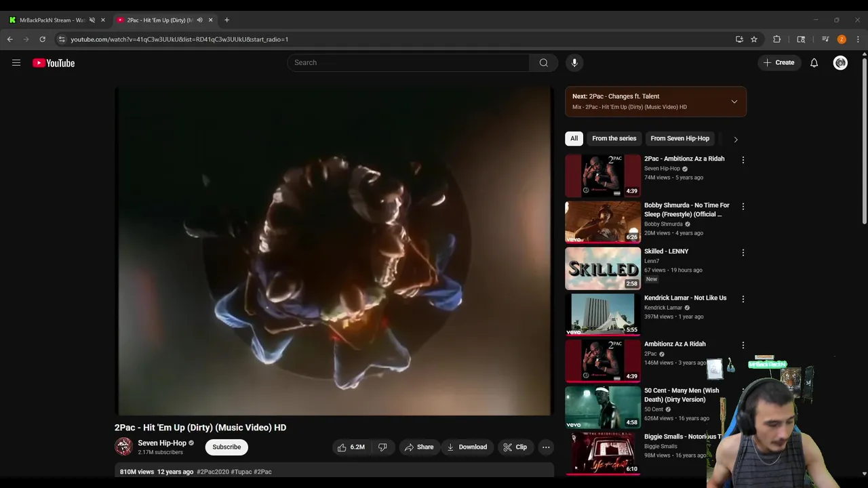
Task: Bookmark this page with the star
Action: click(x=754, y=39)
